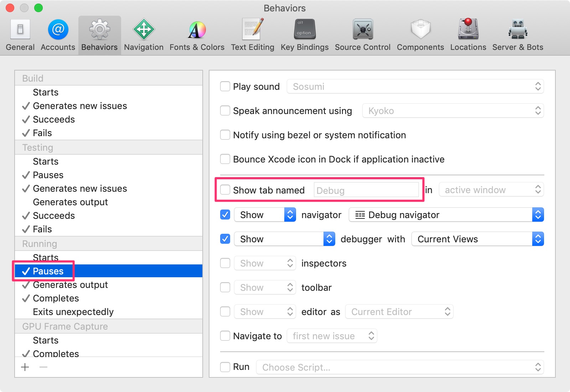570x392 pixels.
Task: Uncheck Show navigator behavior
Action: (225, 215)
